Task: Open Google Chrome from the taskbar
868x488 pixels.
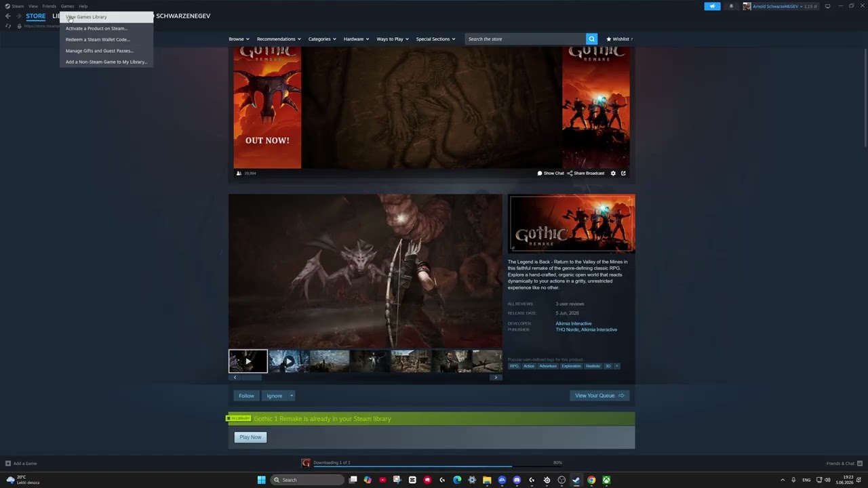Action: pos(591,480)
